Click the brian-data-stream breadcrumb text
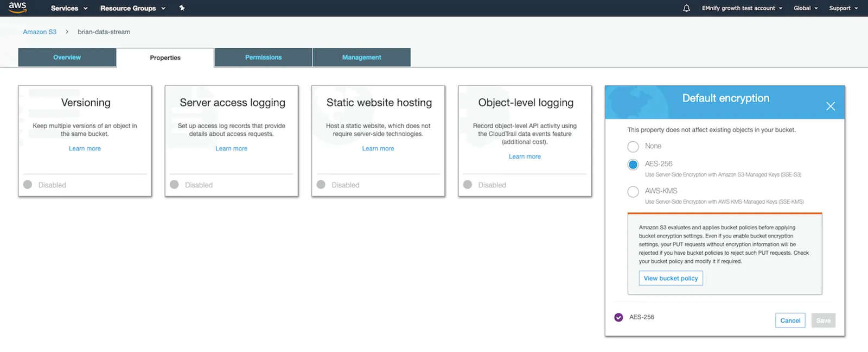The width and height of the screenshot is (868, 352). tap(104, 32)
